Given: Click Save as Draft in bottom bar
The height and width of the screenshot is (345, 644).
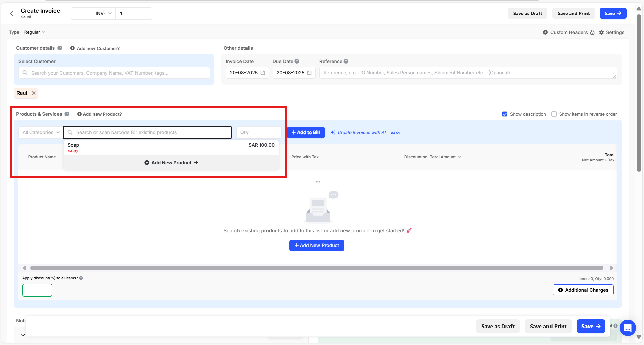Looking at the screenshot, I should pyautogui.click(x=498, y=326).
